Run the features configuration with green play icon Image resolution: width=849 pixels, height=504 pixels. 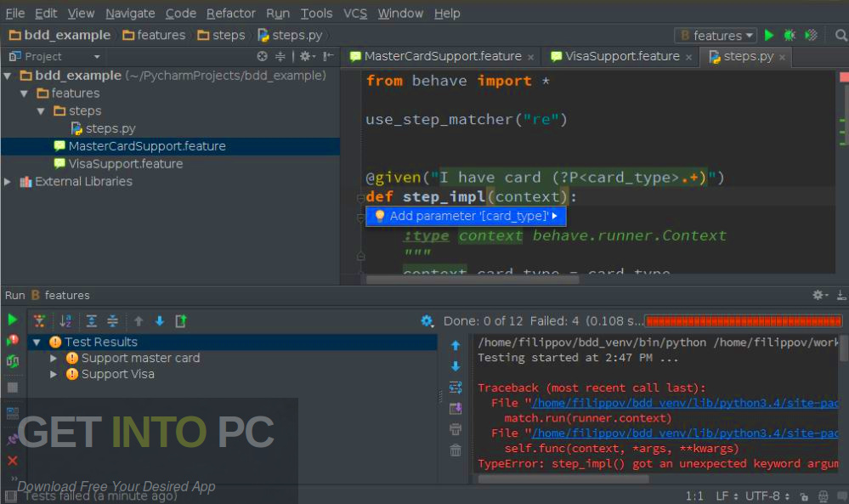click(768, 35)
